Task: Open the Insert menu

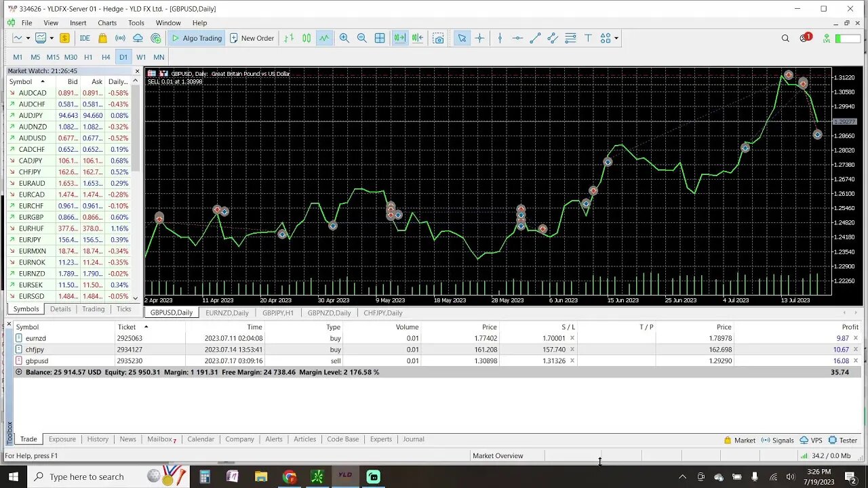Action: tap(78, 23)
